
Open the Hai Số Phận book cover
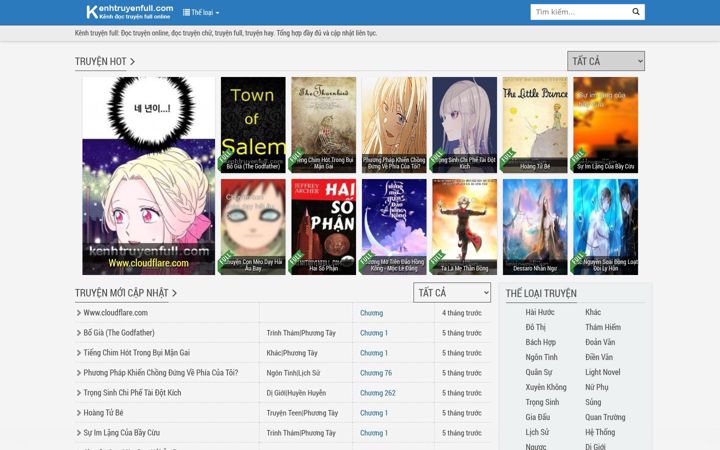323,227
